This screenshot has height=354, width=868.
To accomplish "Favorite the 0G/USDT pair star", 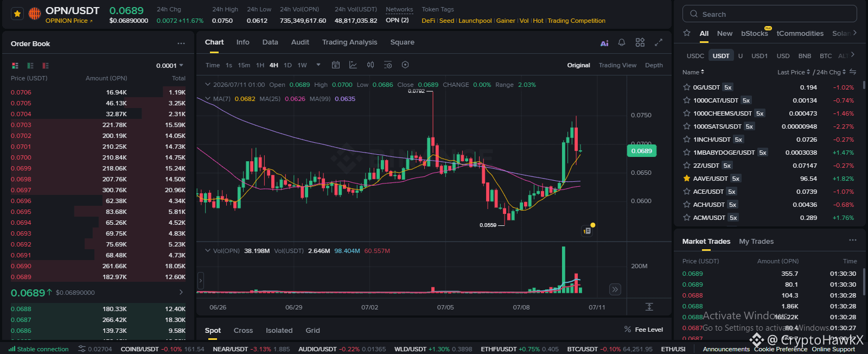I will (x=687, y=87).
